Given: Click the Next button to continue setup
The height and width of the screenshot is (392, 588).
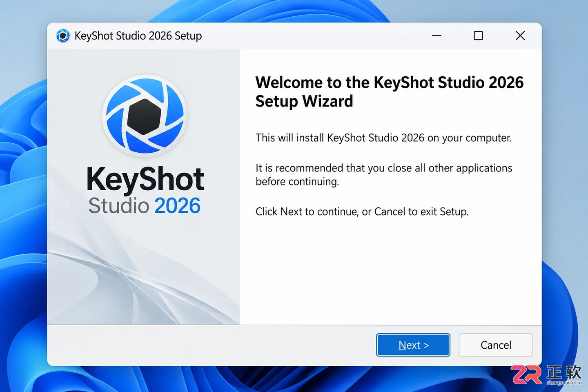Looking at the screenshot, I should pos(413,345).
